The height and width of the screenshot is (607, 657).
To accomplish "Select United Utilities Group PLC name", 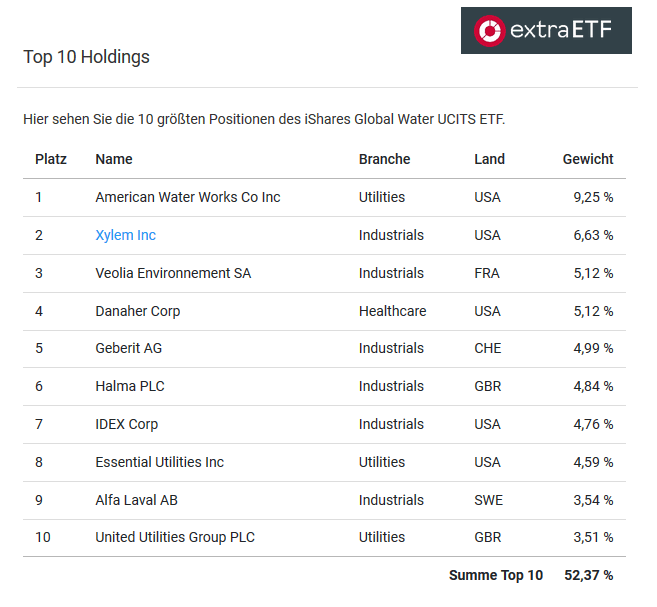I will 175,537.
